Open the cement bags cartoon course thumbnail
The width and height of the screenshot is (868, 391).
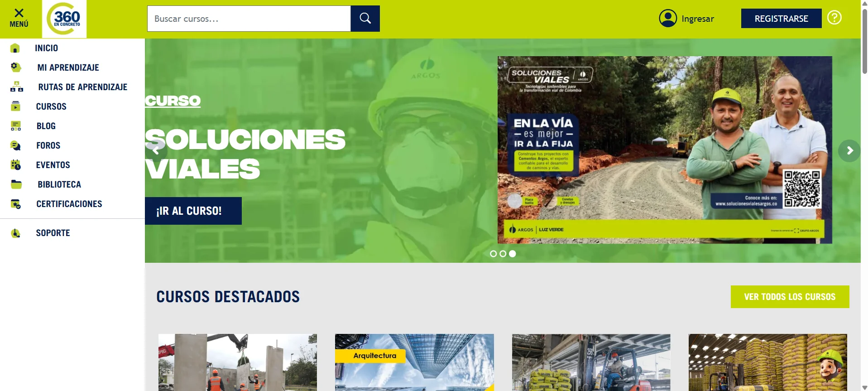pyautogui.click(x=767, y=362)
